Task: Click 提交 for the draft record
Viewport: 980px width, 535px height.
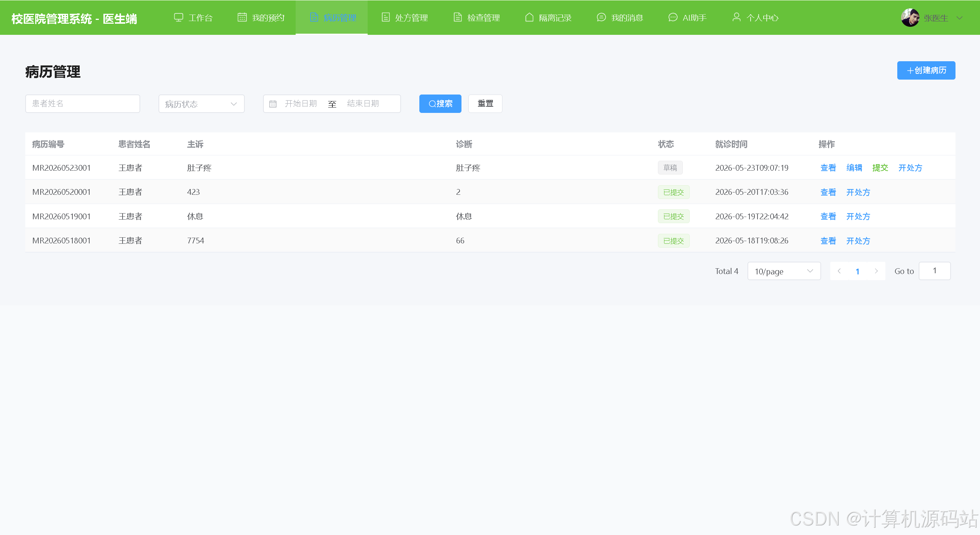Action: [880, 168]
